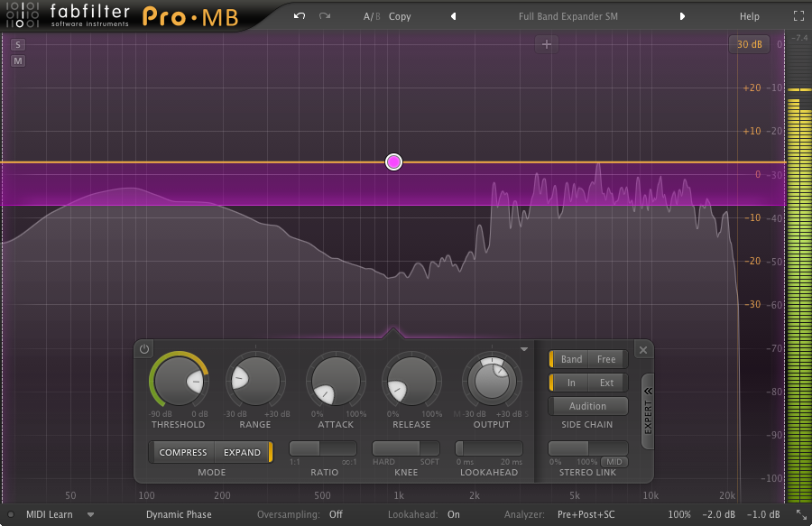The width and height of the screenshot is (812, 526).
Task: Toggle the MID stereo link button
Action: 614,462
